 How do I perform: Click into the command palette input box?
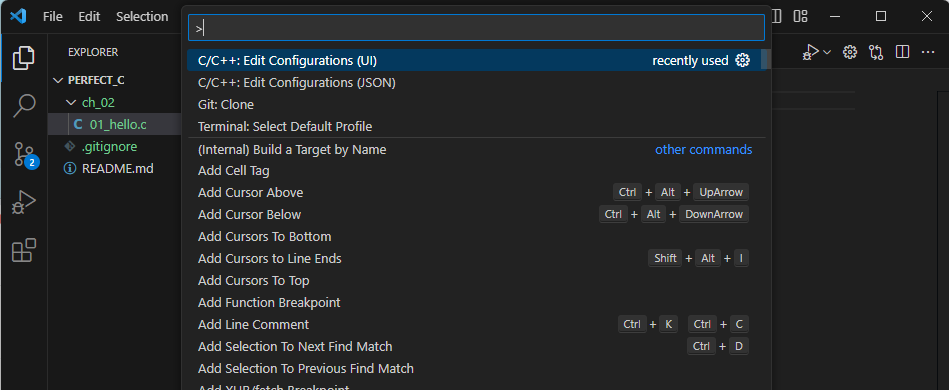pyautogui.click(x=476, y=28)
